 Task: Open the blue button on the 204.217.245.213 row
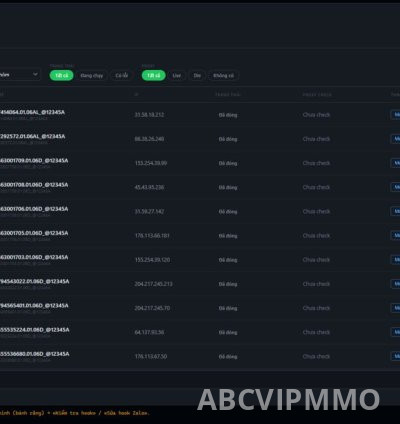[395, 284]
